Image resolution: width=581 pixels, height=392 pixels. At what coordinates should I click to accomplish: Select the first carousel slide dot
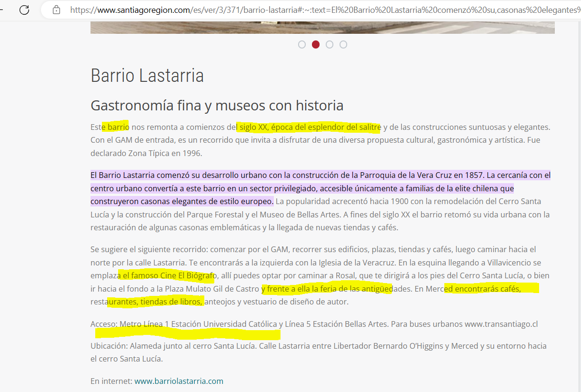pos(302,45)
